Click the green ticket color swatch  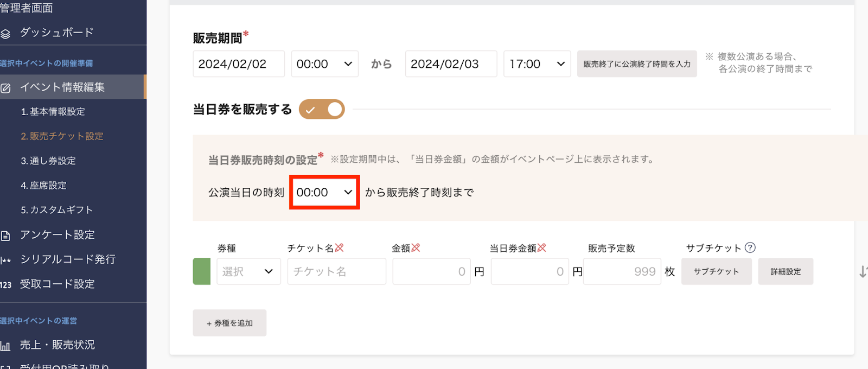tap(202, 271)
